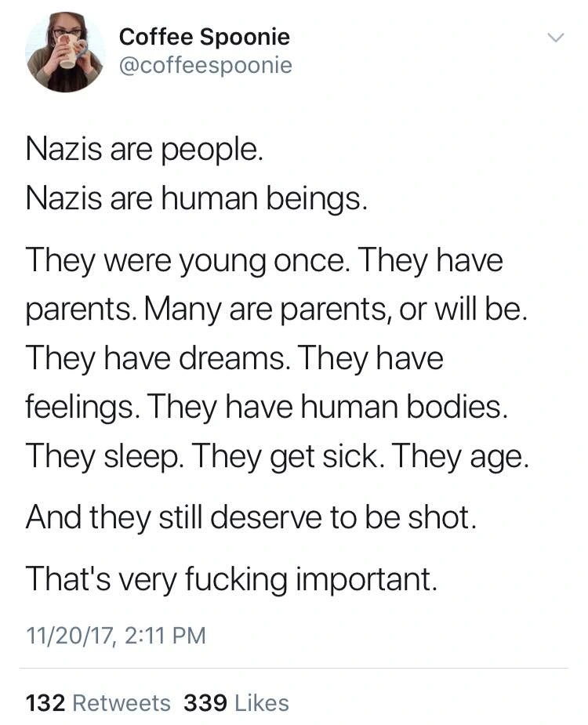
Task: Click the line "They sleep. They get sick. They age."
Action: coord(277,456)
